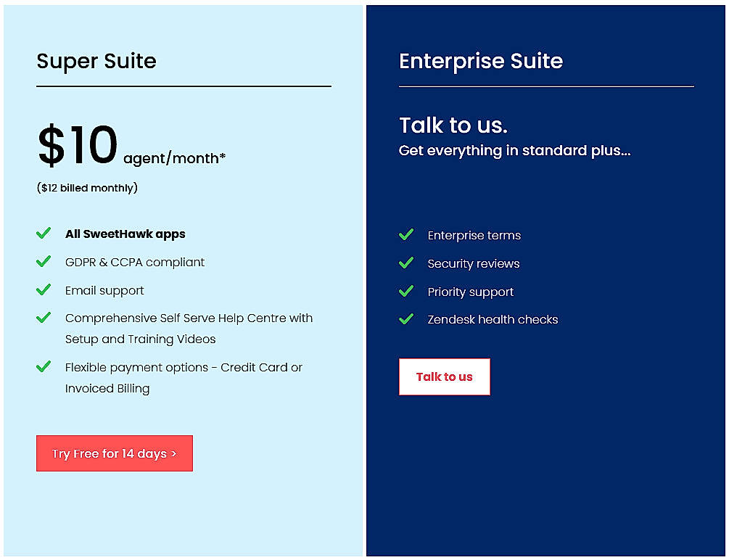Click the Flexible payment options checkmark
Viewport: 729px width, 560px height.
(44, 367)
